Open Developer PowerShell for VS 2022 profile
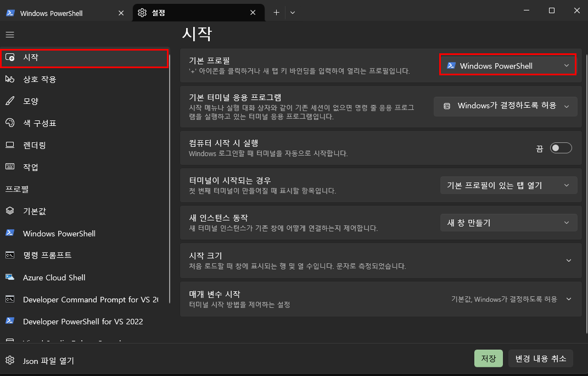Screen dimensions: 588x376 tap(85, 321)
